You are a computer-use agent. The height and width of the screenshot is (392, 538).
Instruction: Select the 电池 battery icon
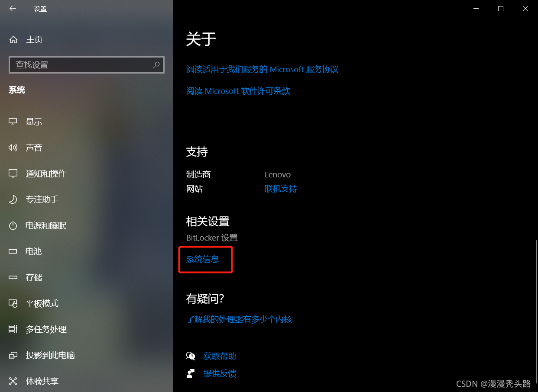pyautogui.click(x=13, y=251)
